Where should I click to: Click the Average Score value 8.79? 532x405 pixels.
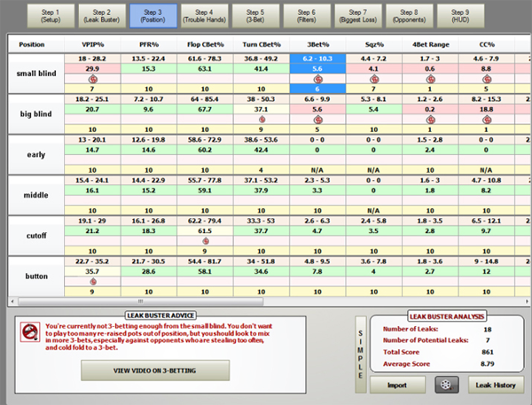pyautogui.click(x=488, y=364)
